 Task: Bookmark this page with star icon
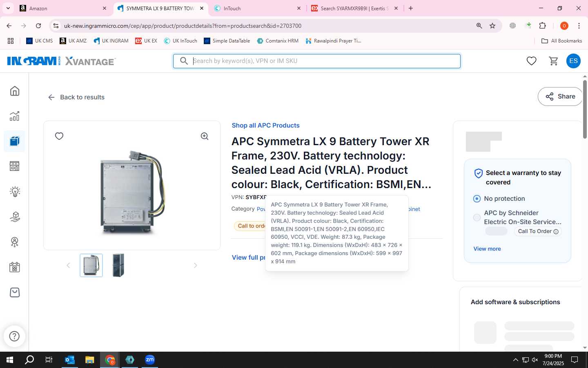[x=492, y=26]
